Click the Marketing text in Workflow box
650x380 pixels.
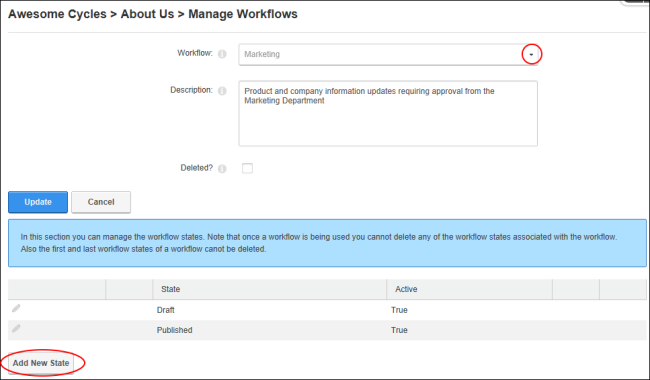[262, 54]
